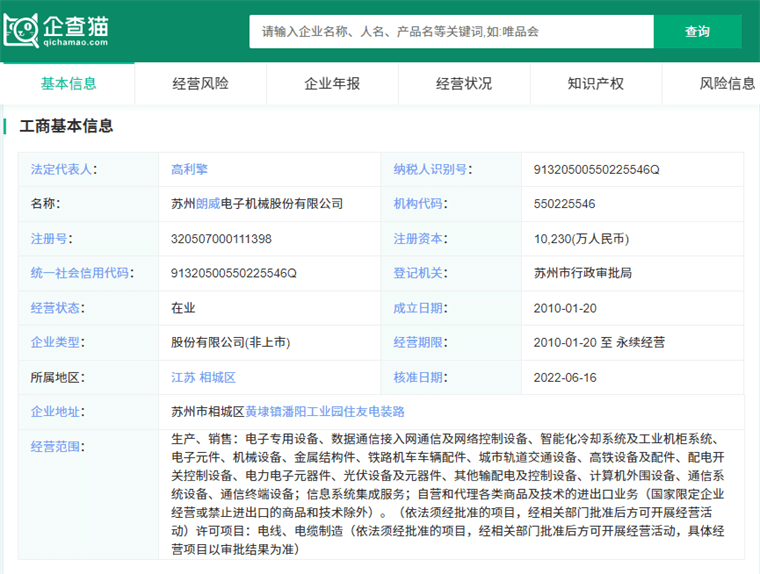Screen dimensions: 760x574
Task: Switch to the 企业年报 tab
Action: tap(332, 83)
